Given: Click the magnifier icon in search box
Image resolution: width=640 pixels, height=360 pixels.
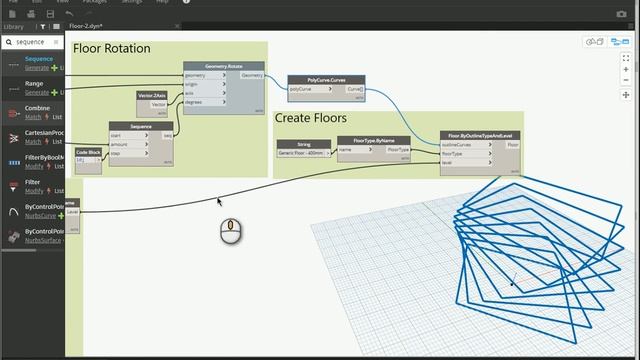Looking at the screenshot, I should (x=9, y=42).
